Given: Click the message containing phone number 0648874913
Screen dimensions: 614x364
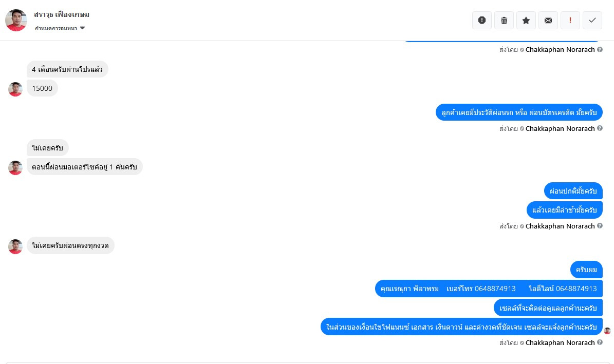Looking at the screenshot, I should [489, 289].
